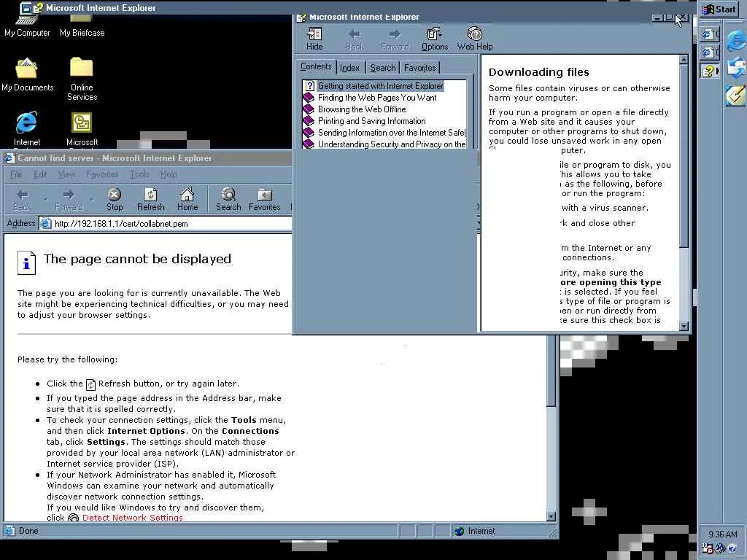This screenshot has width=747, height=560.
Task: Open the Back button history dropdown arrow
Action: click(45, 200)
